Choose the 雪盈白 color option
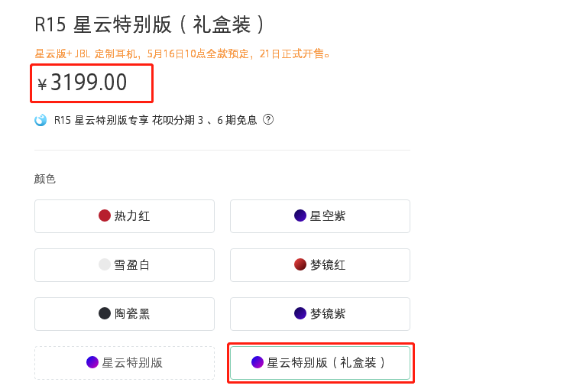Viewport: 567px width, 392px height. point(125,265)
